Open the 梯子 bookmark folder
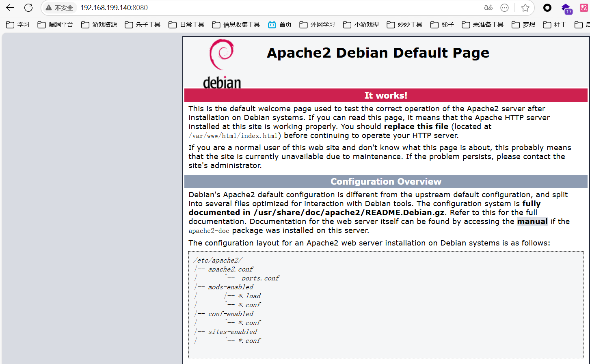The image size is (590, 364). (442, 25)
